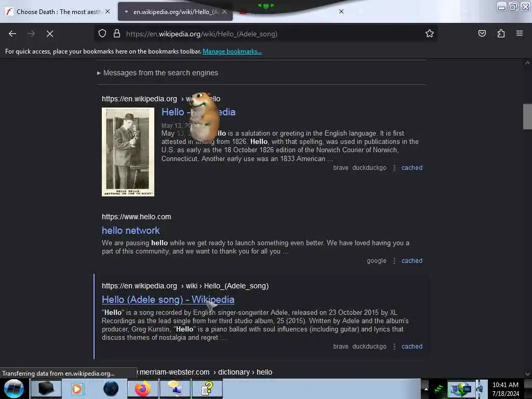The width and height of the screenshot is (532, 399).
Task: Open cached version of hello network result
Action: 412,261
